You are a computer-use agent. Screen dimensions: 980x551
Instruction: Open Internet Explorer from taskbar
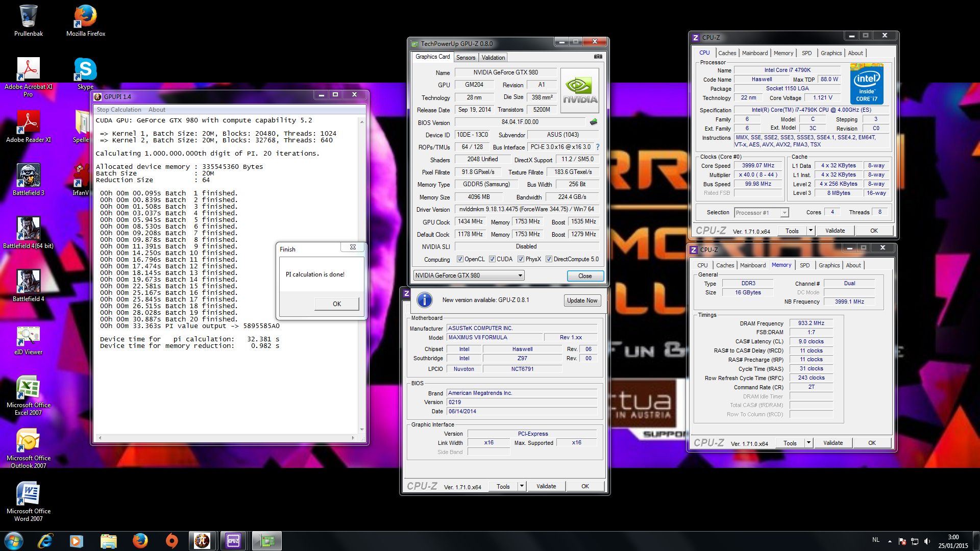tap(45, 541)
